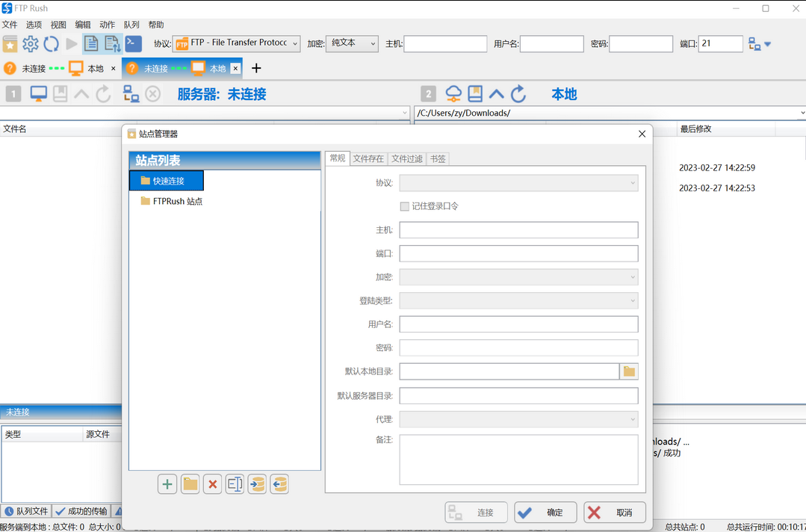Open the 登陆类型 dropdown in site manager
This screenshot has height=532, width=806.
click(518, 301)
